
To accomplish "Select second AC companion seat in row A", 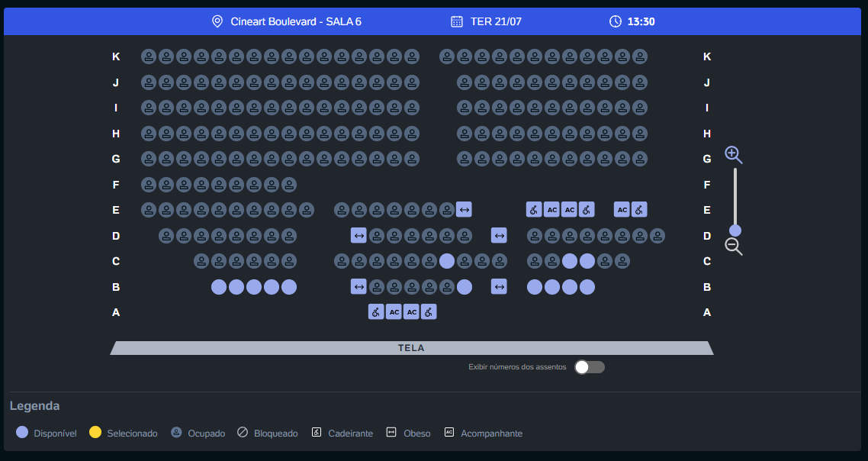I will click(411, 312).
